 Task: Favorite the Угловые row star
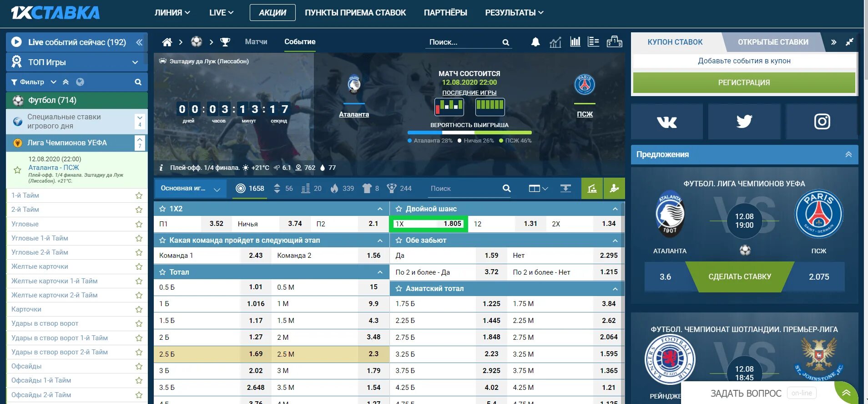(x=139, y=224)
